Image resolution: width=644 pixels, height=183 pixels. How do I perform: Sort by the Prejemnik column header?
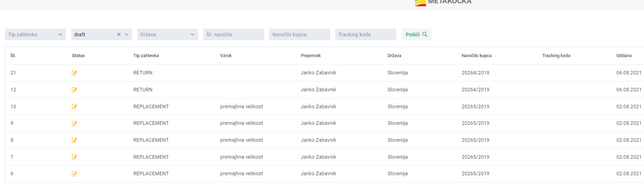311,56
